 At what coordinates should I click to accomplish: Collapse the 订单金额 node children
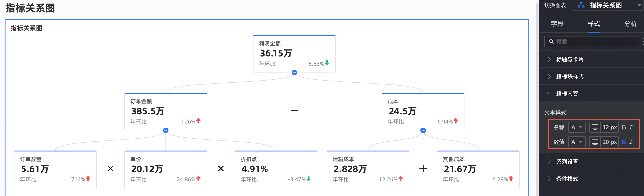click(165, 130)
